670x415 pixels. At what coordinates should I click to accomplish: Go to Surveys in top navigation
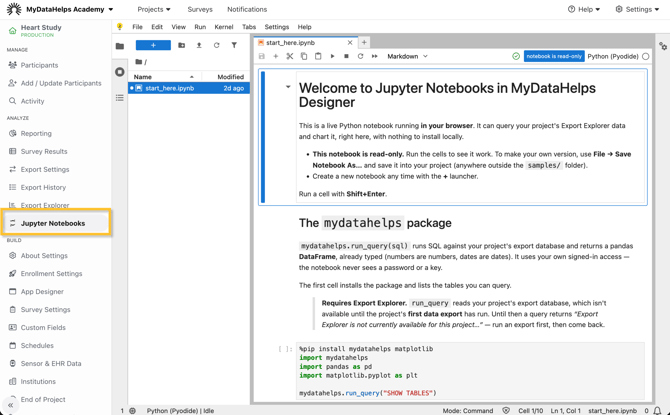[x=200, y=9]
